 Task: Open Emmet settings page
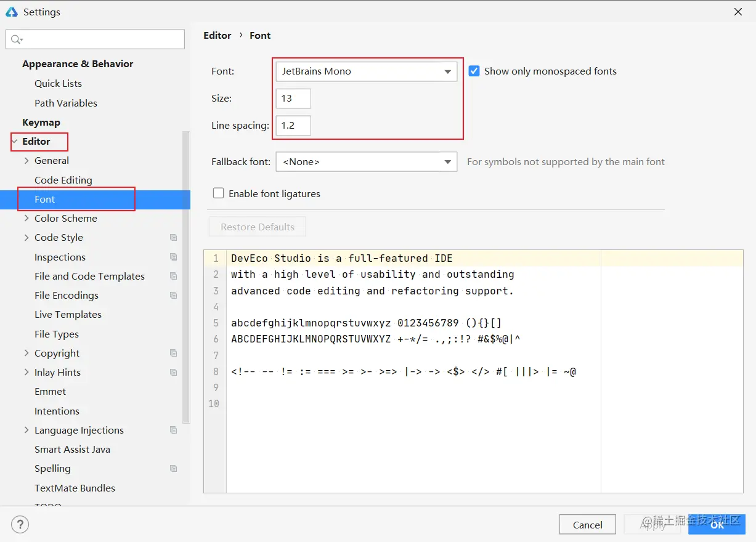[x=50, y=391]
